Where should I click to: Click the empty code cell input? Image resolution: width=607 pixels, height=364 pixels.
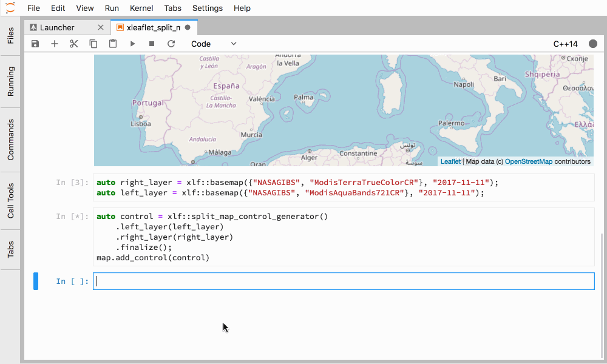pyautogui.click(x=344, y=281)
